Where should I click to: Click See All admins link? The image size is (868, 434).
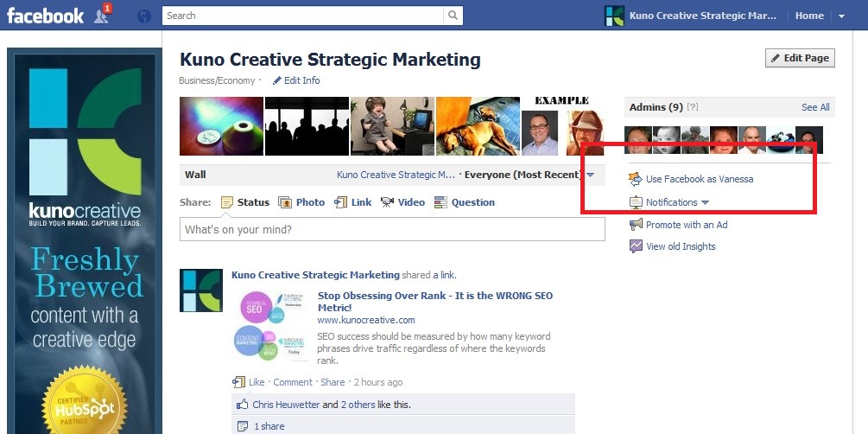pos(814,107)
